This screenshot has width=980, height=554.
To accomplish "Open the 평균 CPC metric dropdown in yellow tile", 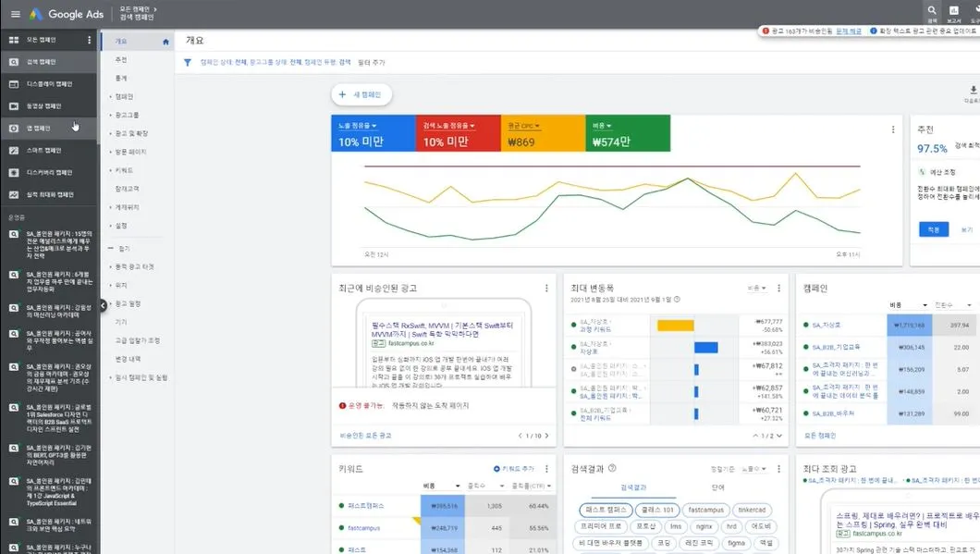I will (524, 126).
